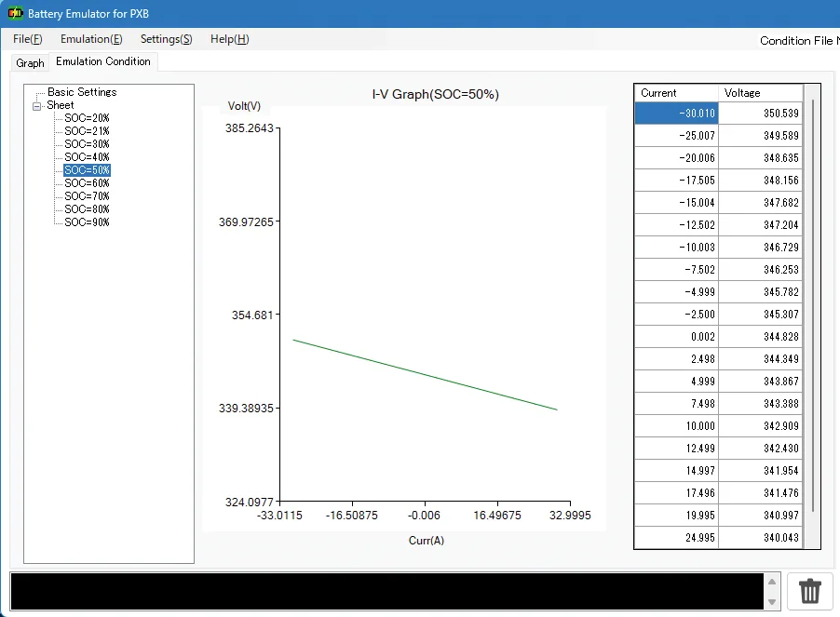
Task: Select current cell -20.006
Action: point(677,158)
